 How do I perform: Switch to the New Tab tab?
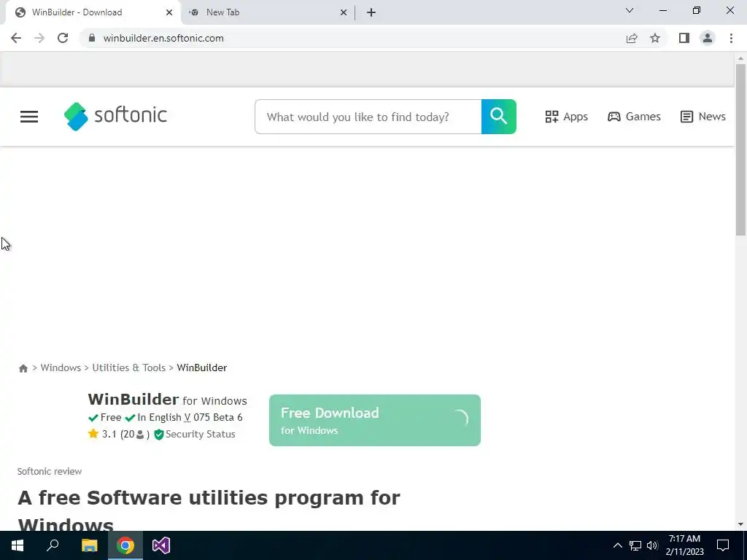pyautogui.click(x=267, y=12)
